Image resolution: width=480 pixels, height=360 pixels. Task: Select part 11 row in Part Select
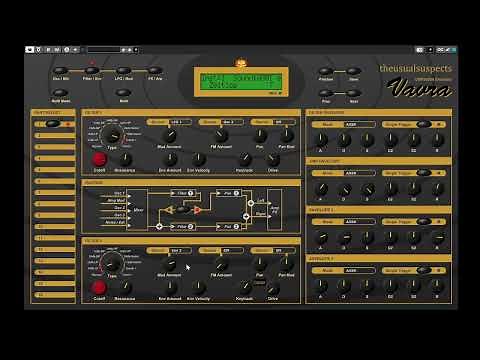click(x=55, y=238)
